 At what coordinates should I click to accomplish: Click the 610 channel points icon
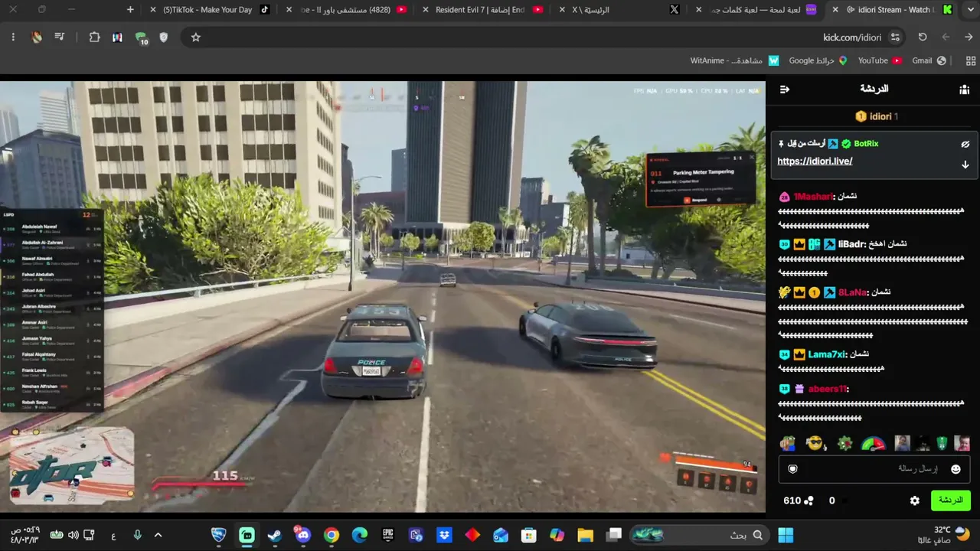click(x=809, y=500)
